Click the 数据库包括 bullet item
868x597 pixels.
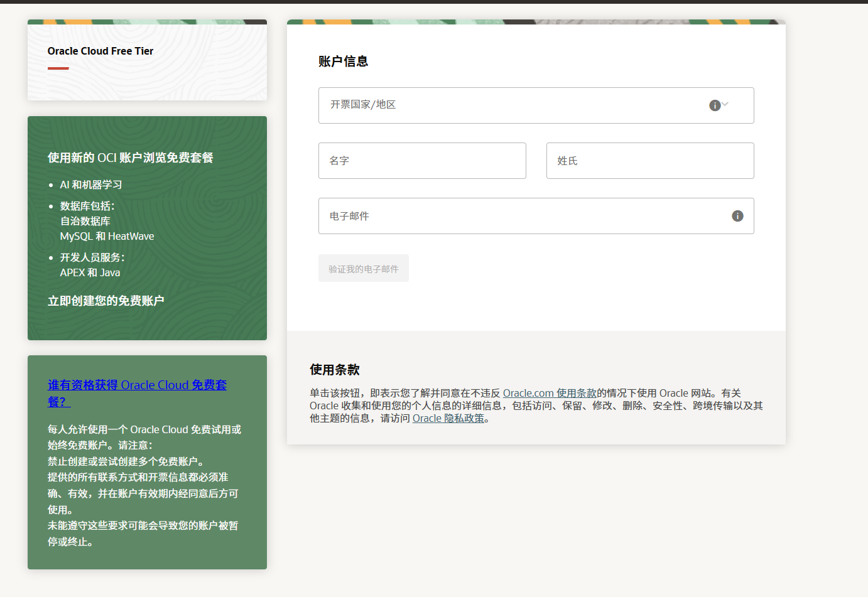click(87, 206)
